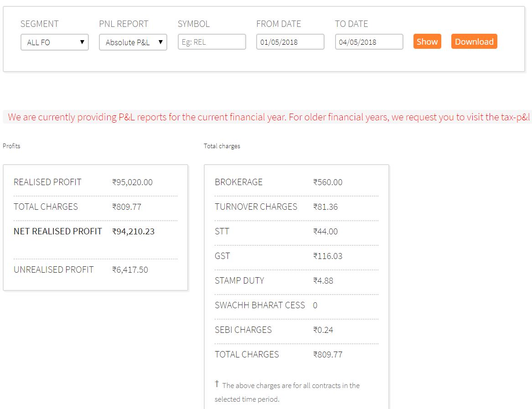
Task: Click the Unrealised Profit amount ₹6,417.50
Action: coord(130,270)
